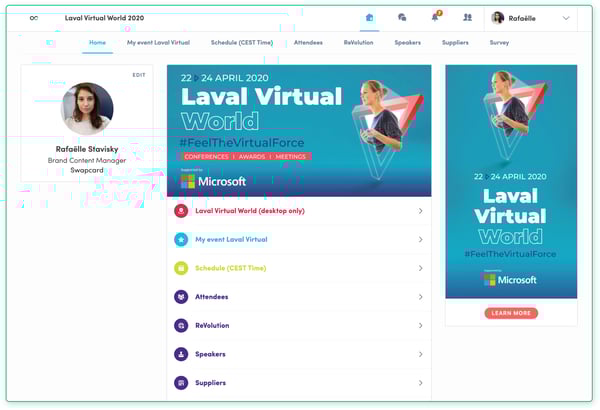The height and width of the screenshot is (410, 600).
Task: Click the large Rafaëlle Stavisky profile photo
Action: click(x=87, y=109)
